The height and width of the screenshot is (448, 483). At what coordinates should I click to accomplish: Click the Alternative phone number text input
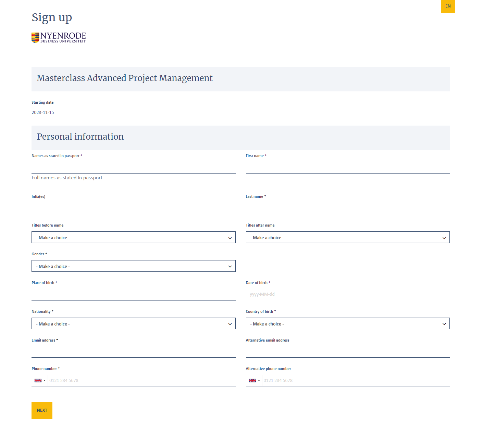click(x=356, y=381)
